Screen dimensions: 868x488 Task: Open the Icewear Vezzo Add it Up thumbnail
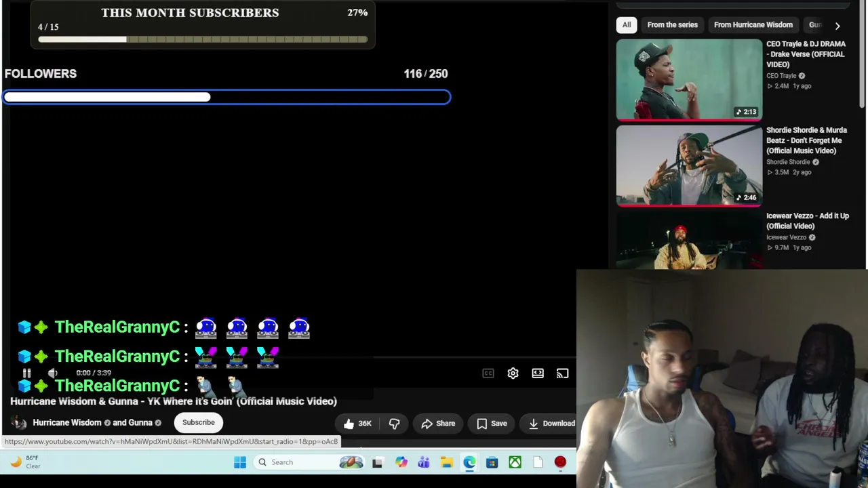tap(689, 241)
